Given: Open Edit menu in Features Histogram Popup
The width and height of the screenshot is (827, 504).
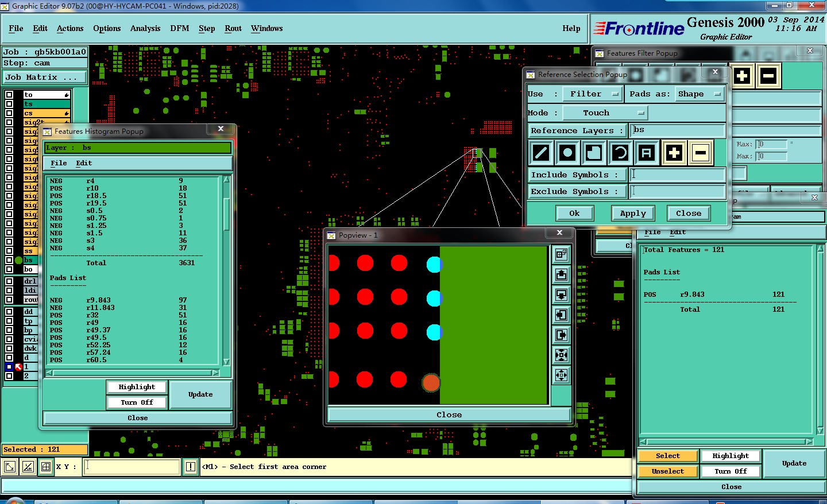Looking at the screenshot, I should point(84,163).
